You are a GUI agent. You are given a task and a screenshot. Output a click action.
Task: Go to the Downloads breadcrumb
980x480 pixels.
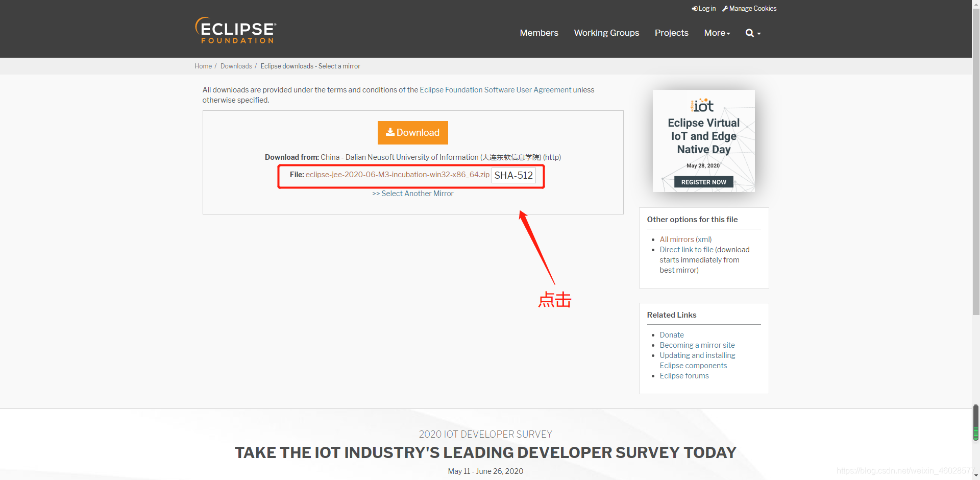coord(236,66)
